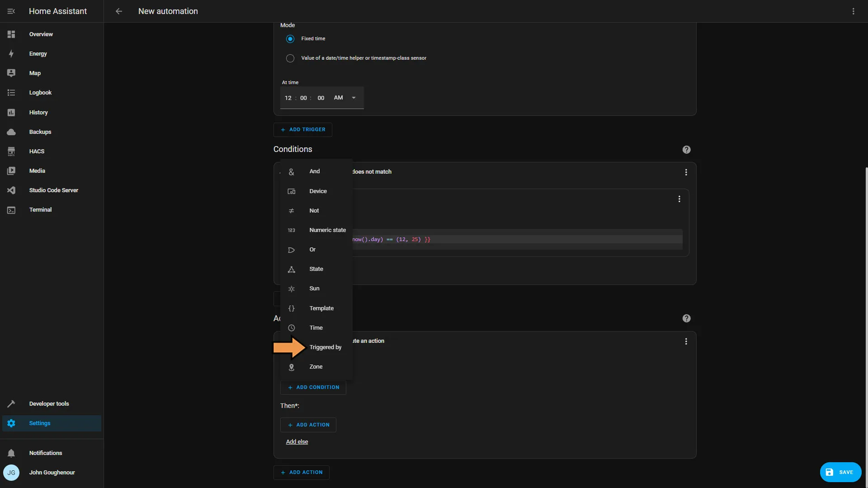Open menu for the 'does not match' condition
Screen dimensions: 868x488
point(686,172)
